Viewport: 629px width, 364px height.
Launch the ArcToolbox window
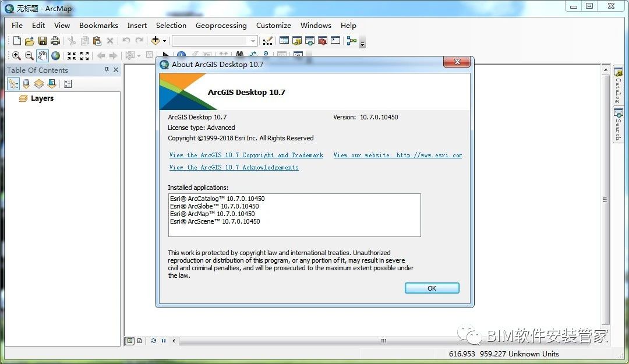(323, 41)
